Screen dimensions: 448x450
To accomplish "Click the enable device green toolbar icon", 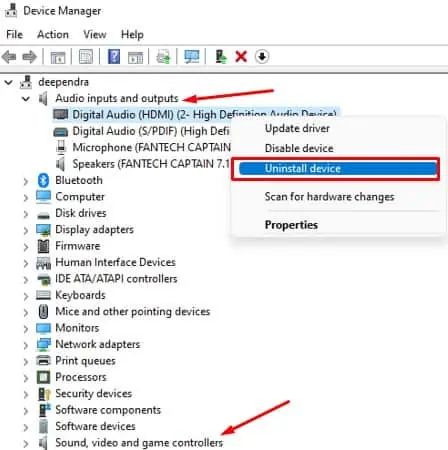I will 221,57.
